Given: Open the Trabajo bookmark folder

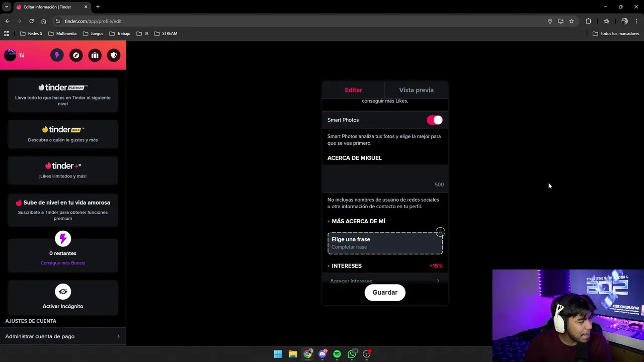Looking at the screenshot, I should (x=120, y=34).
